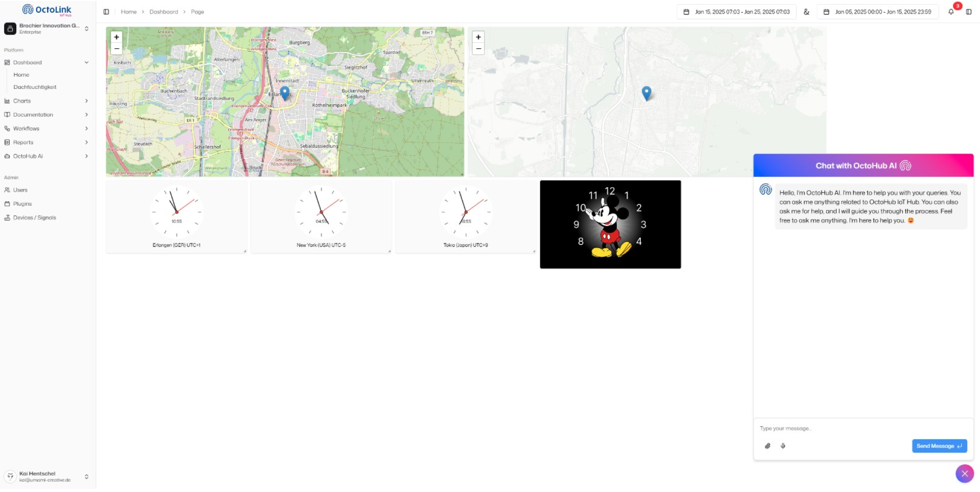Close the OctoHub AI chat bubble
980x492 pixels.
tap(965, 473)
